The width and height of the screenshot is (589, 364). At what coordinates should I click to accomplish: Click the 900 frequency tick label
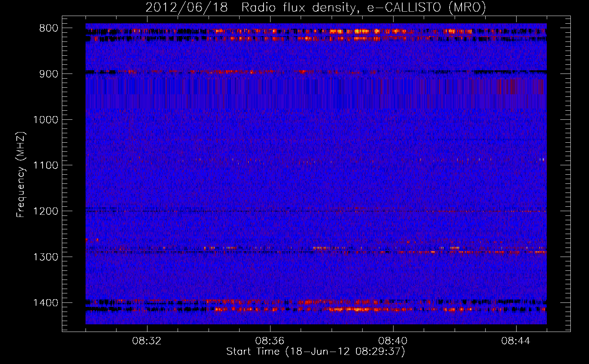49,74
